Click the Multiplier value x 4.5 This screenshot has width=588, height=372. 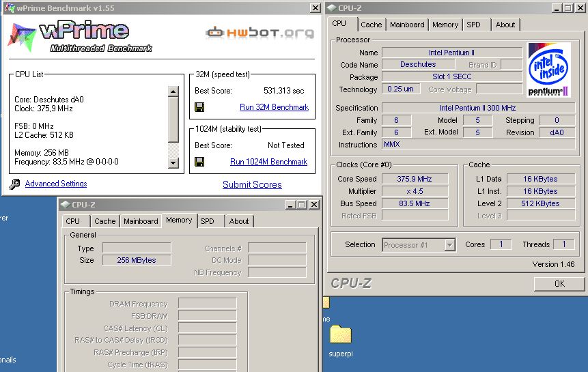(x=415, y=191)
